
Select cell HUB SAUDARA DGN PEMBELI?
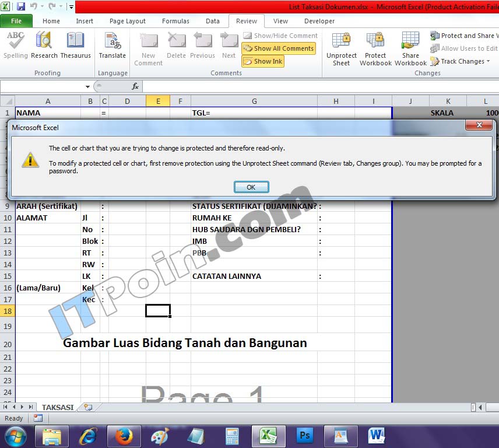click(254, 230)
